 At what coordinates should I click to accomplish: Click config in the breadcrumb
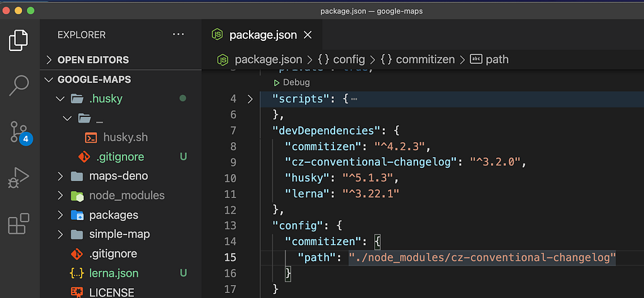coord(348,60)
